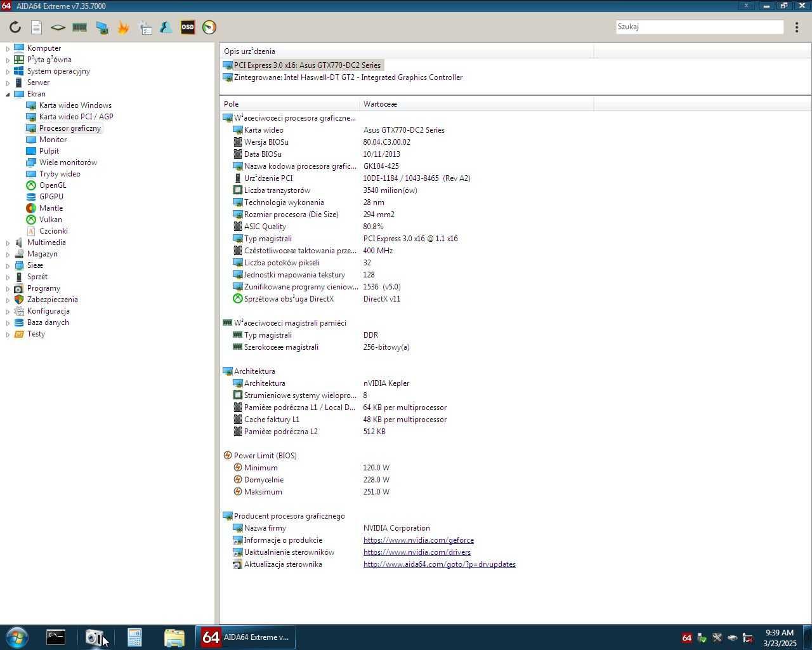Open the monitor diagnostics toolbar icon

pyautogui.click(x=101, y=27)
